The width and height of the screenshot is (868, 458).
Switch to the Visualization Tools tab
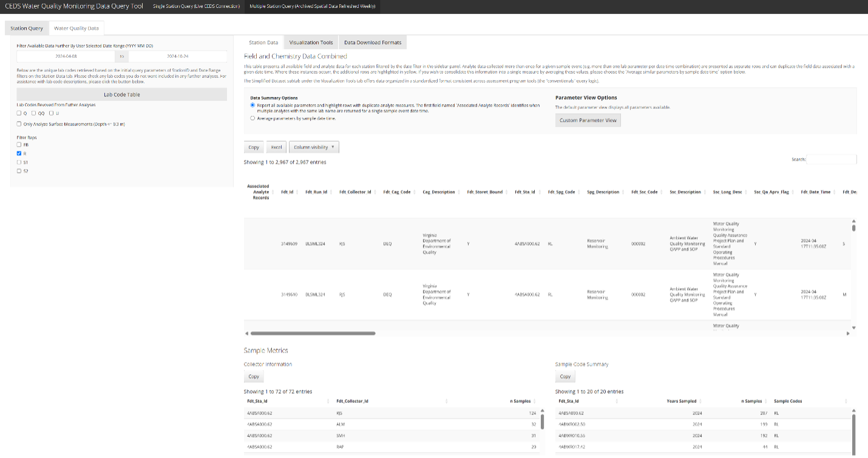[311, 43]
